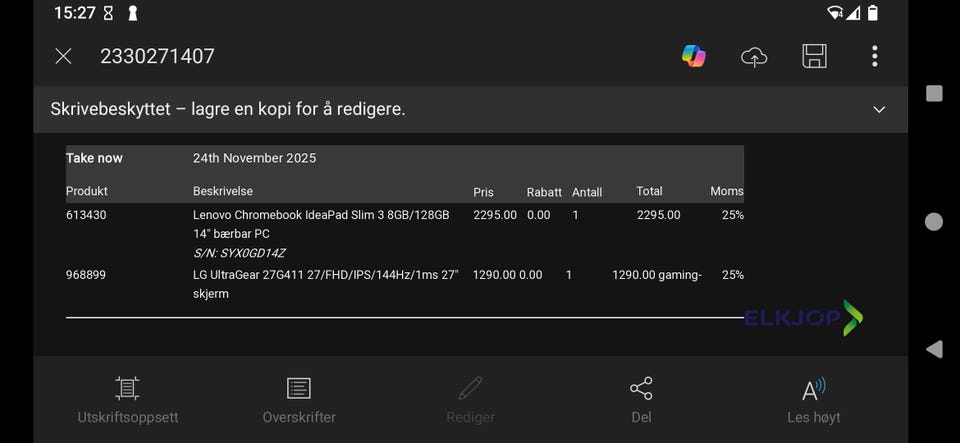Start Les høyt read aloud
Viewport: 960px width, 443px height.
point(814,401)
